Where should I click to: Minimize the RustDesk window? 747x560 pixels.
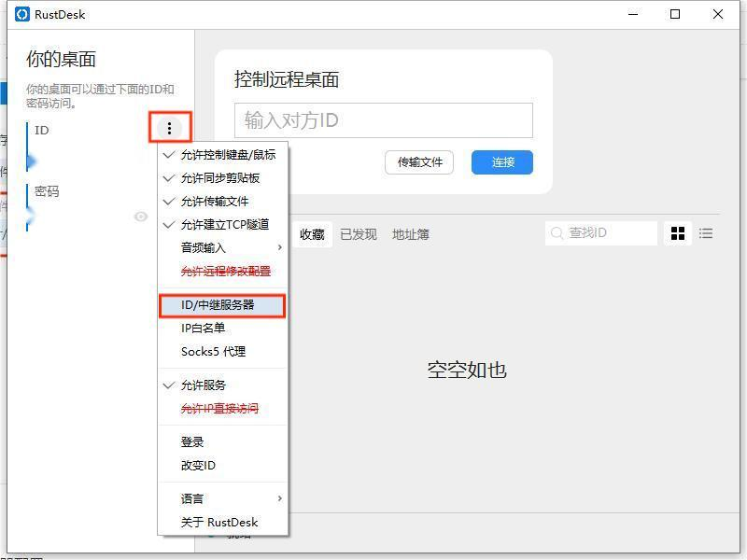coord(633,14)
